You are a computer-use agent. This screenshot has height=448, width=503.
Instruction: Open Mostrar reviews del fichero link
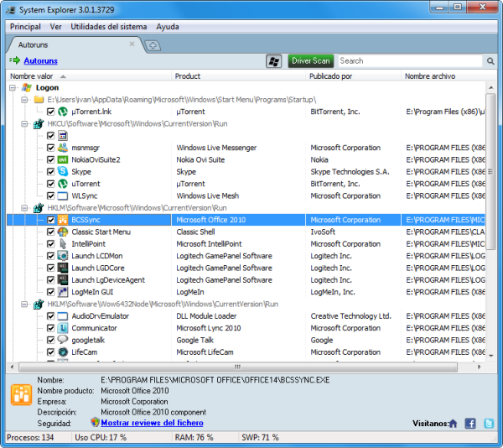pos(152,423)
